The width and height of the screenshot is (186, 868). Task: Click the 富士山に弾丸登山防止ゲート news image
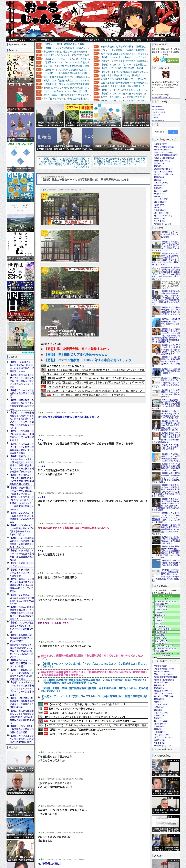70,209
